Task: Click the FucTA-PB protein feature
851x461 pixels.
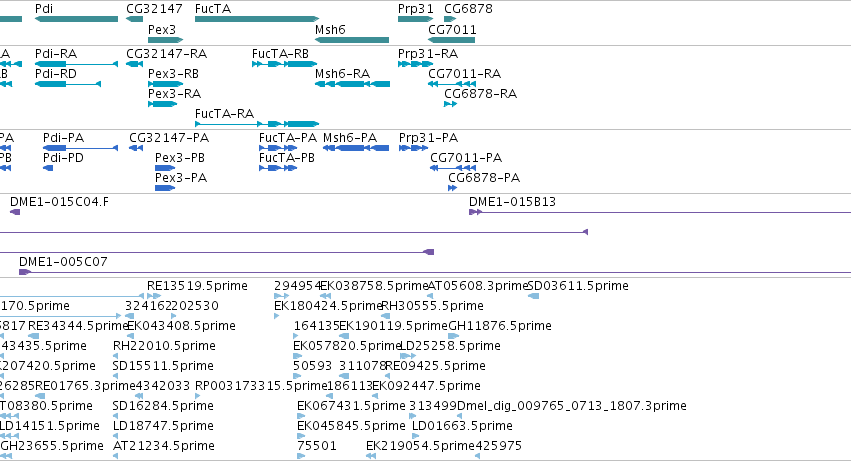Action: (x=278, y=168)
